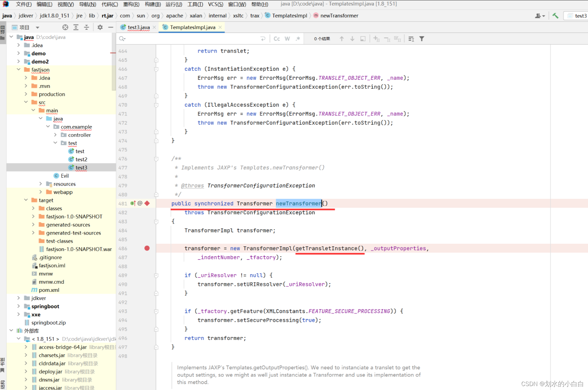Open the 文件(F) menu
This screenshot has width=588, height=390.
[x=24, y=4]
